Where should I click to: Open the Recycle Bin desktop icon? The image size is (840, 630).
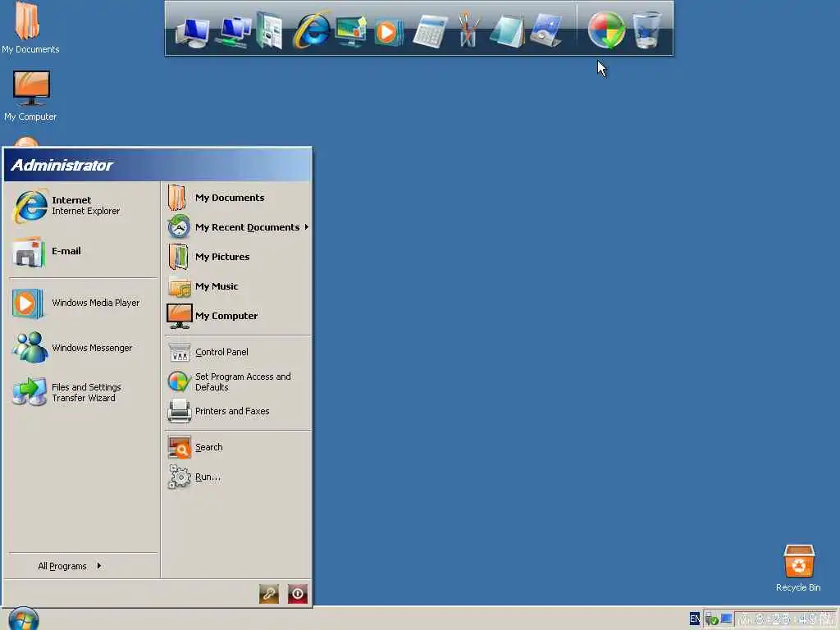tap(798, 568)
